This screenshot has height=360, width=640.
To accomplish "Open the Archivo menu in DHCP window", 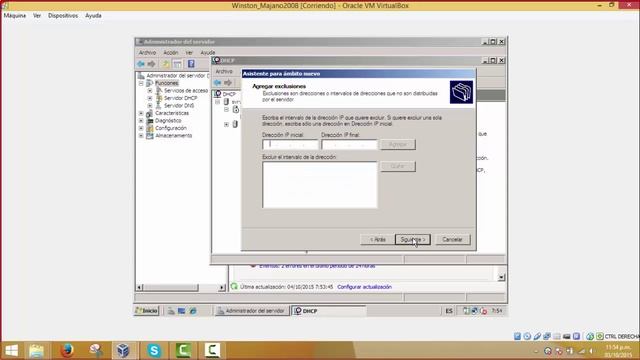I will tap(224, 71).
